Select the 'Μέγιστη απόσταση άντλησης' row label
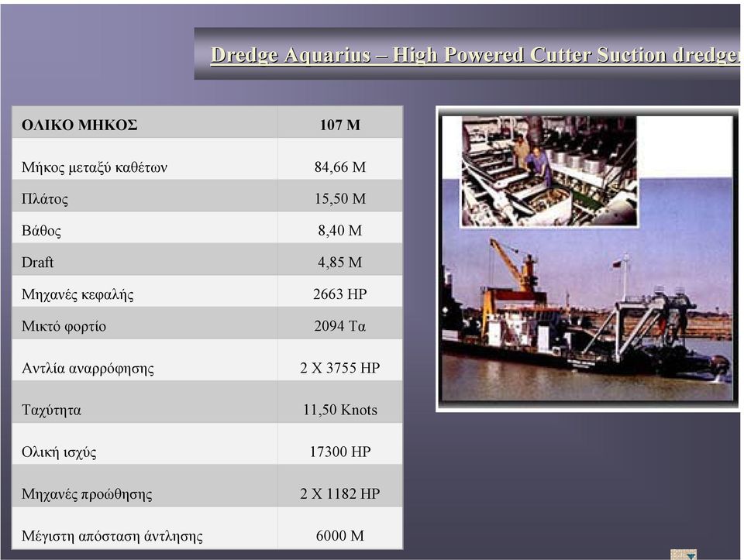Viewport: 744px width, 560px height. [x=112, y=536]
